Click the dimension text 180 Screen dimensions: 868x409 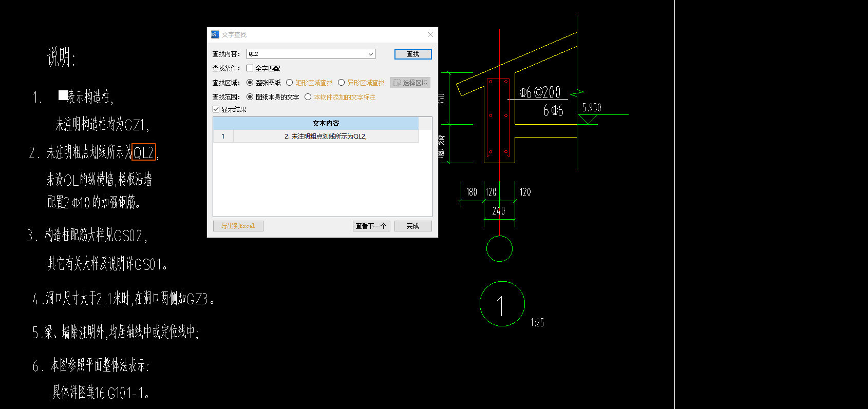point(471,192)
